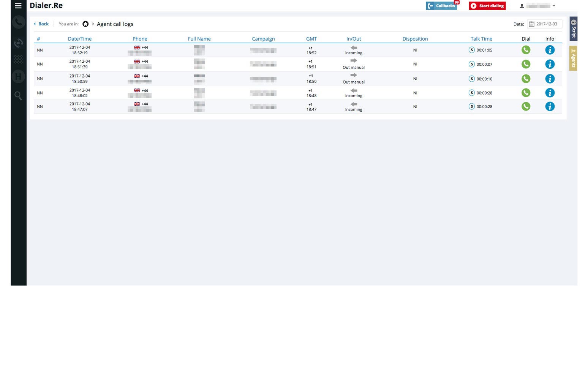Dial the 18:47:07 call entry

click(526, 106)
